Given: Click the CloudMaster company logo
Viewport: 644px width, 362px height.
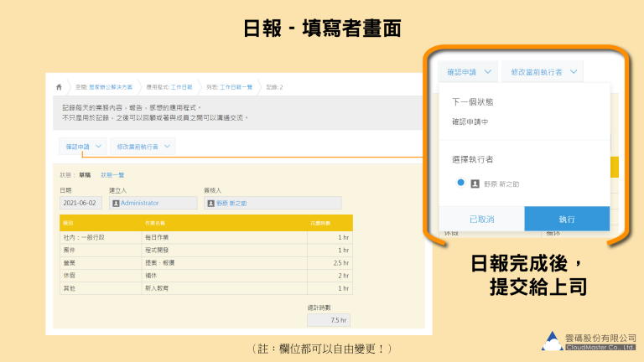Looking at the screenshot, I should (551, 341).
